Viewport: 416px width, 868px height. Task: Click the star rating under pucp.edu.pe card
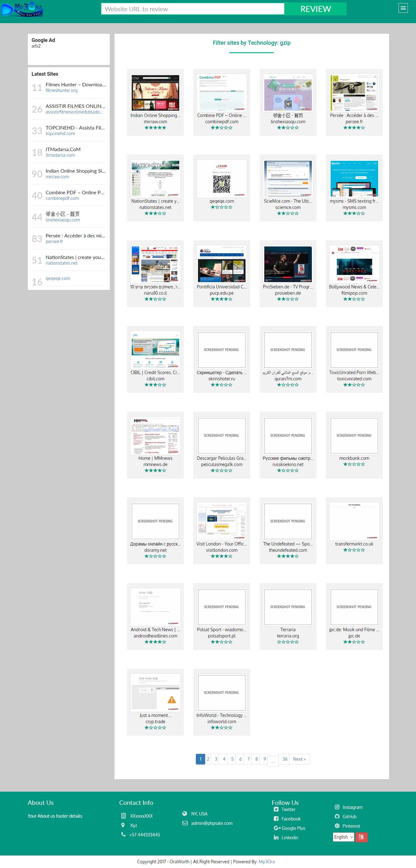click(222, 299)
